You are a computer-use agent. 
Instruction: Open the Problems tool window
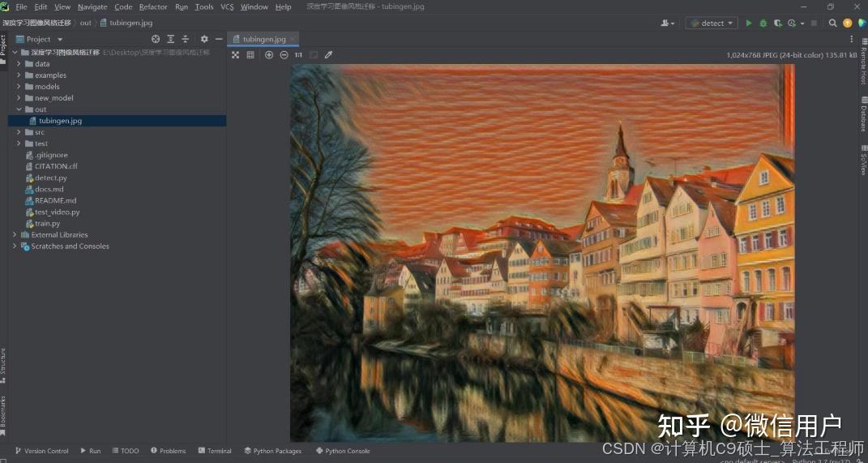(x=169, y=451)
